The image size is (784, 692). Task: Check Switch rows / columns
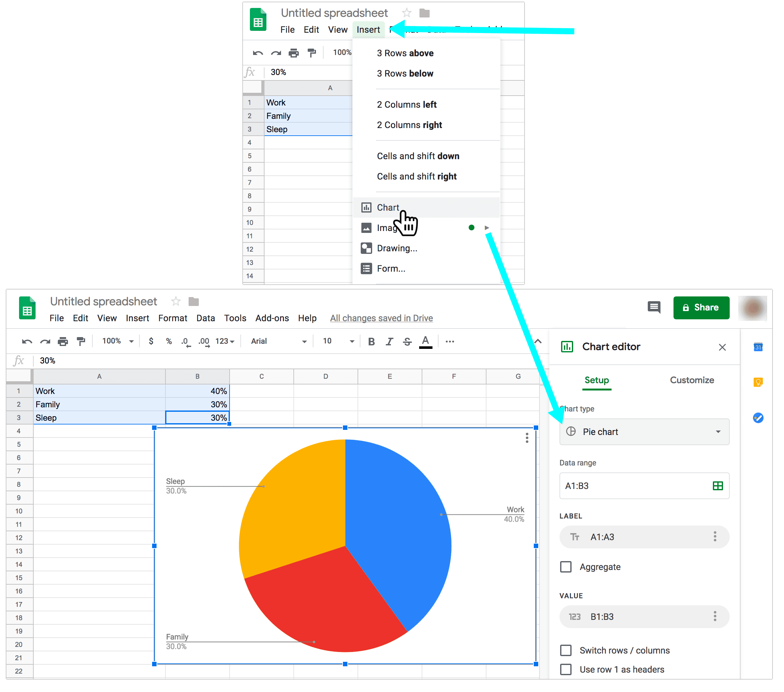(x=566, y=650)
